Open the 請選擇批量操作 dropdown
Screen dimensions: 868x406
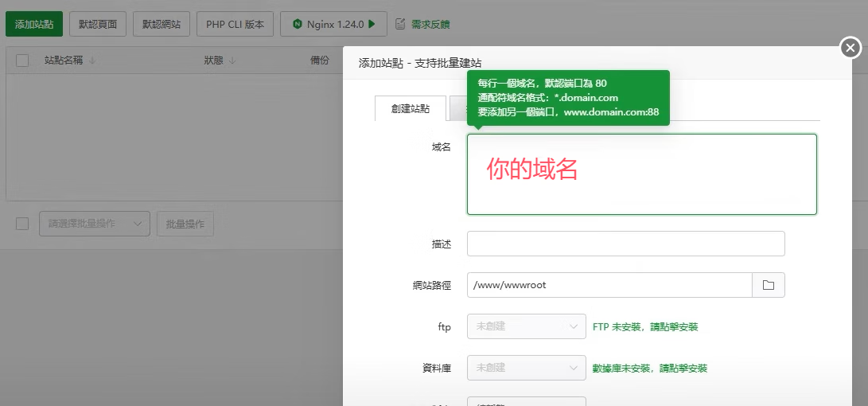coord(94,224)
